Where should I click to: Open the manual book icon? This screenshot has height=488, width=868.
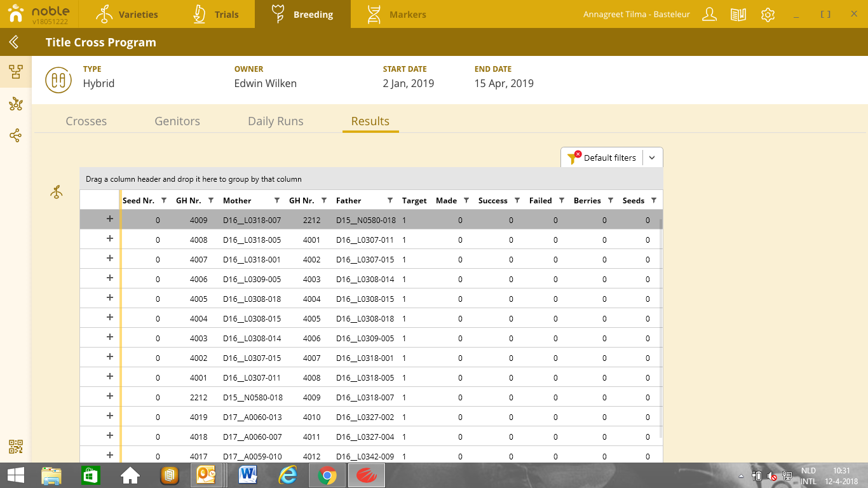coord(738,14)
